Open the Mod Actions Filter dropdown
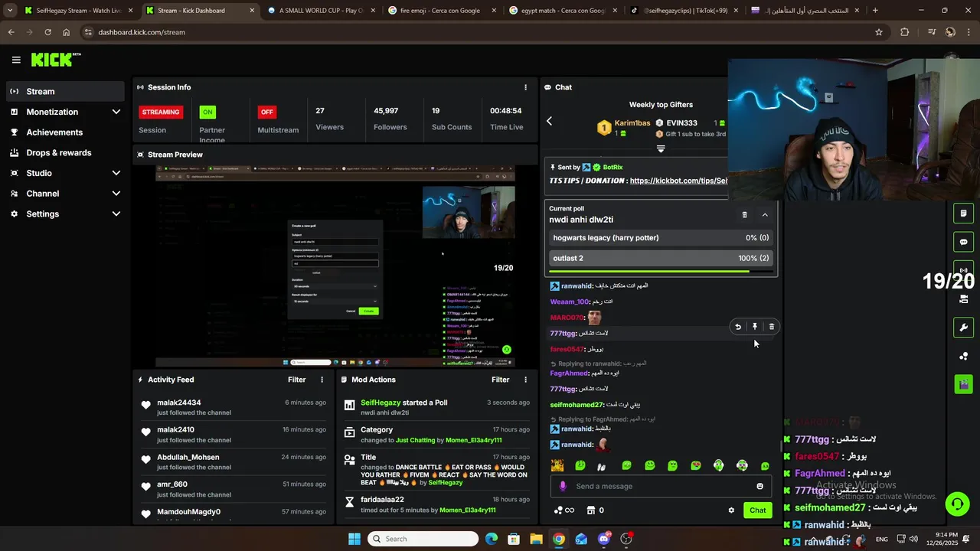Image resolution: width=980 pixels, height=551 pixels. point(500,380)
